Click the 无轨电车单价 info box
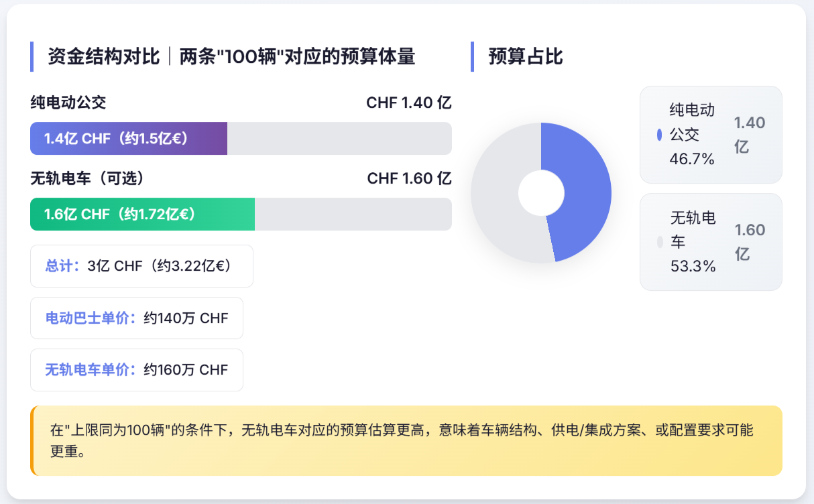The height and width of the screenshot is (504, 814). (x=137, y=370)
